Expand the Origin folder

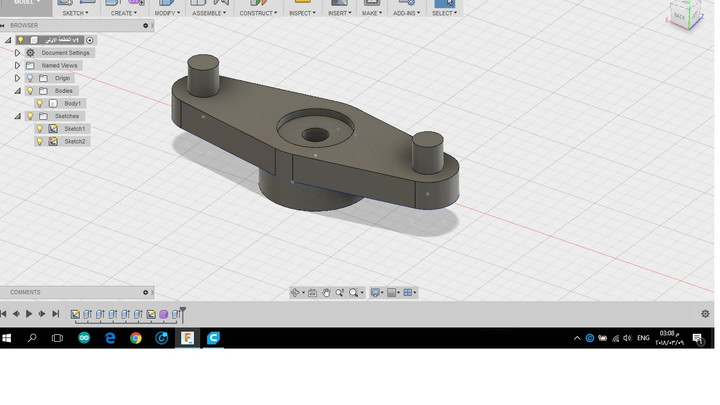pos(17,78)
